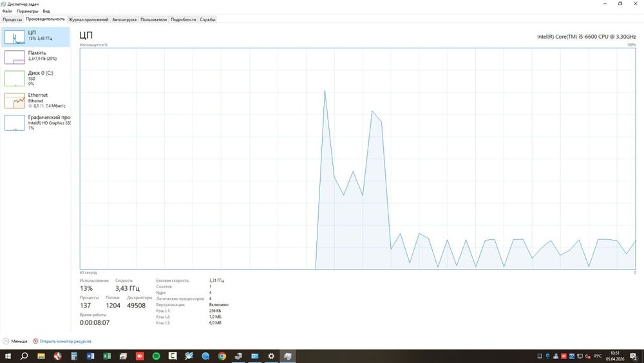The height and width of the screenshot is (363, 644).
Task: Open File Explorer from the taskbar
Action: 41,356
